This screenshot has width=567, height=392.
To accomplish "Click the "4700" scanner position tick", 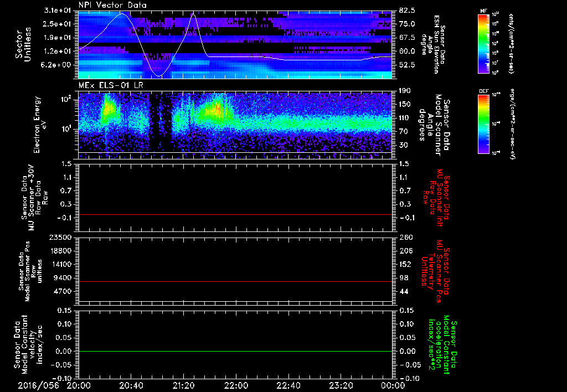I will click(x=63, y=291).
